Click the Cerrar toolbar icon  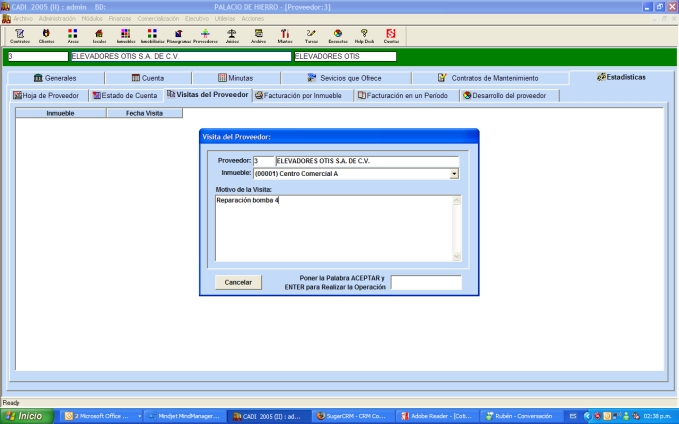(x=391, y=35)
